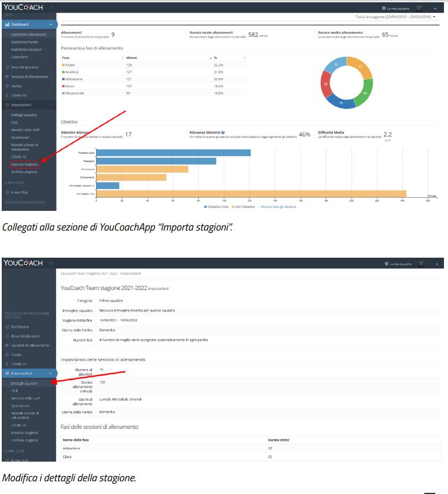Click the shield icon beside Le mie squadre on the statistics page
This screenshot has width=448, height=494.
[383, 8]
